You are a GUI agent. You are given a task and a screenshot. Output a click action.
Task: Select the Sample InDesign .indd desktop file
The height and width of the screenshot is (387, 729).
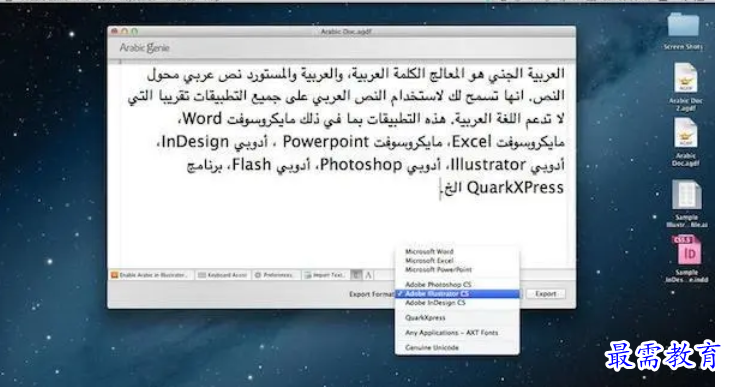pos(687,259)
